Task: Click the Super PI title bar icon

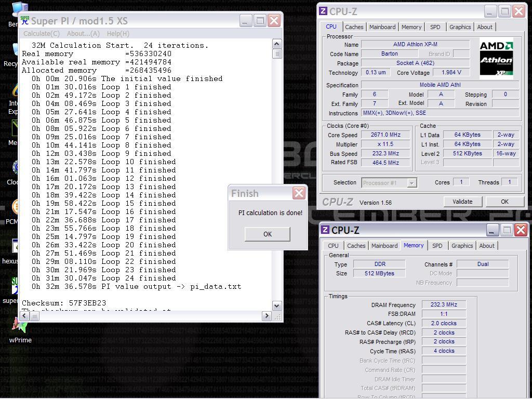Action: 25,20
